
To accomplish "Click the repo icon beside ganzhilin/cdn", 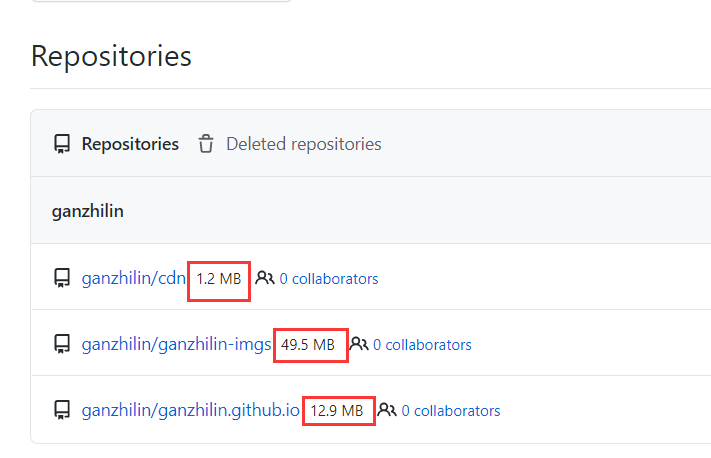I will (62, 278).
